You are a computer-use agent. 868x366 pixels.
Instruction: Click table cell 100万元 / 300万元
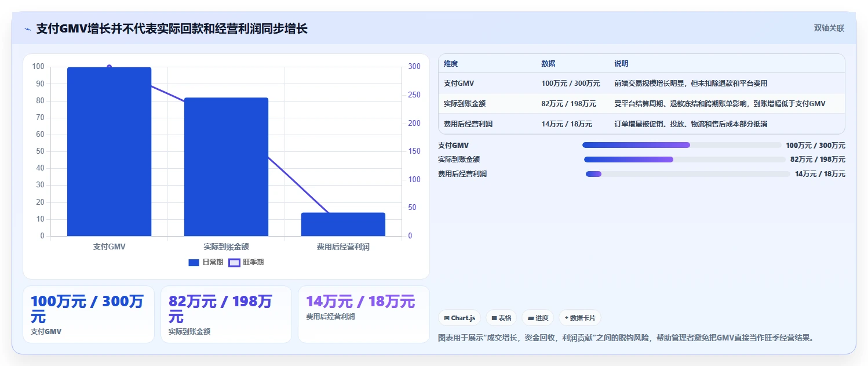coord(571,84)
